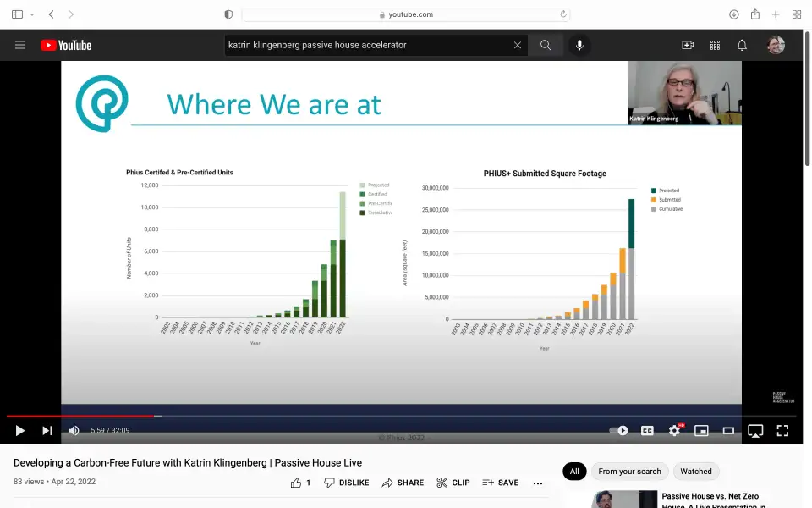Viewport: 812px width, 508px height.
Task: Play the video
Action: pos(19,430)
